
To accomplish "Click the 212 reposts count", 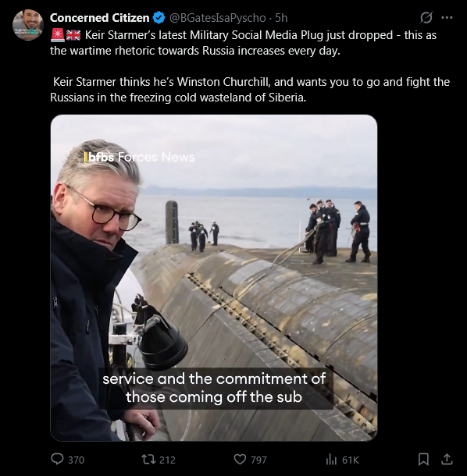I will click(167, 460).
